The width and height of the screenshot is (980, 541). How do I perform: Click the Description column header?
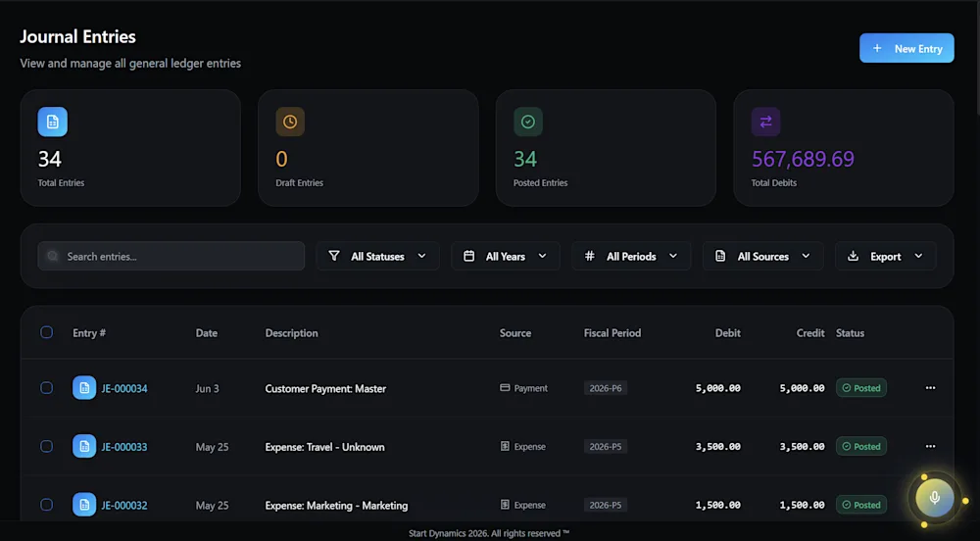(292, 333)
